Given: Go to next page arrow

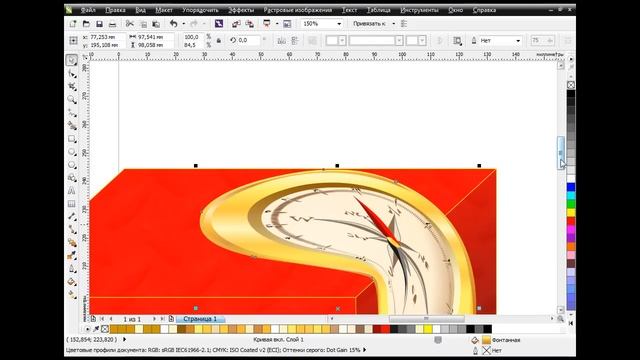Looking at the screenshot, I should tap(154, 319).
